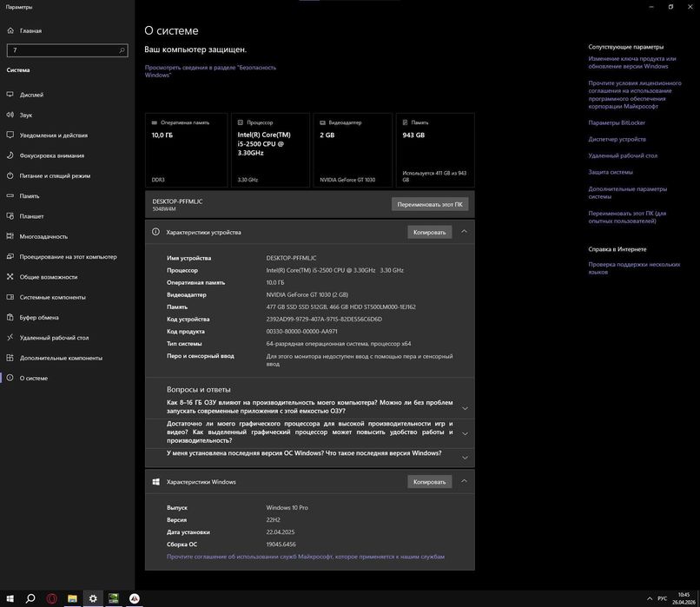Open Параметры BitLocker link

617,122
